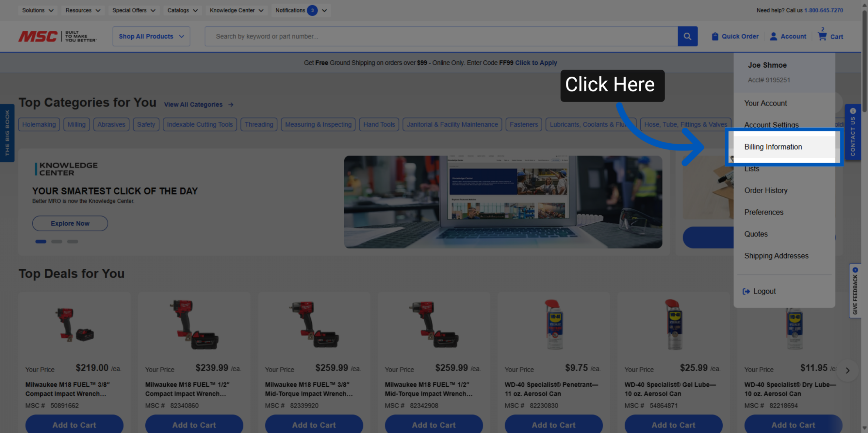Open WD-40 Specialist Penetrant product title
The image size is (868, 433).
551,389
